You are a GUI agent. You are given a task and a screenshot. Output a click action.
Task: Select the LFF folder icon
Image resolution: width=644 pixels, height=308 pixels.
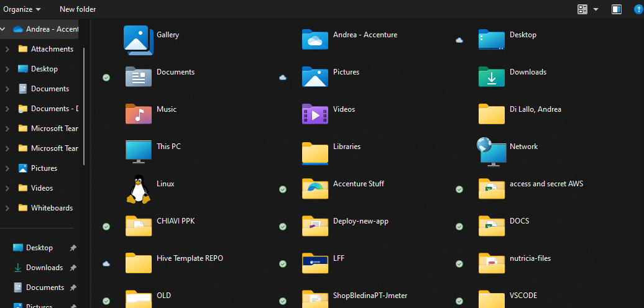coord(315,263)
